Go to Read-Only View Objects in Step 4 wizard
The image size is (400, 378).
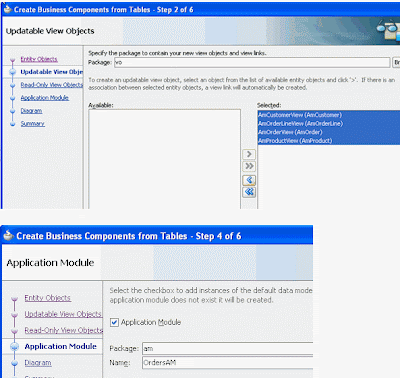[x=64, y=330]
